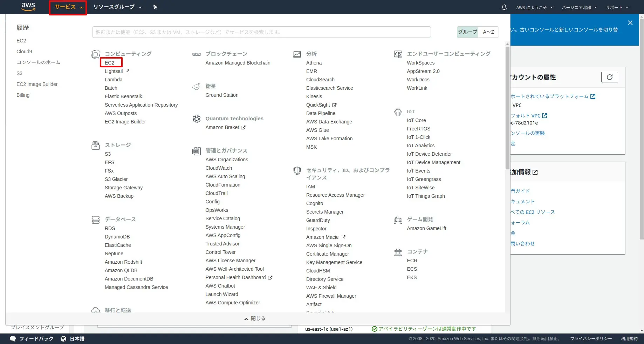Click the 移行と転送 cloud icon

pyautogui.click(x=96, y=310)
